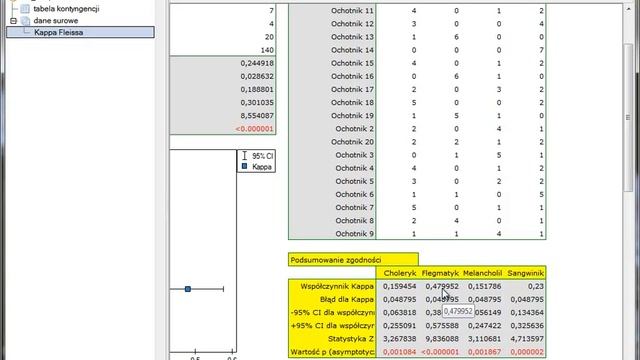Image resolution: width=640 pixels, height=360 pixels.
Task: Click the Wartość p (asymptotyczna) row label
Action: coord(332,351)
